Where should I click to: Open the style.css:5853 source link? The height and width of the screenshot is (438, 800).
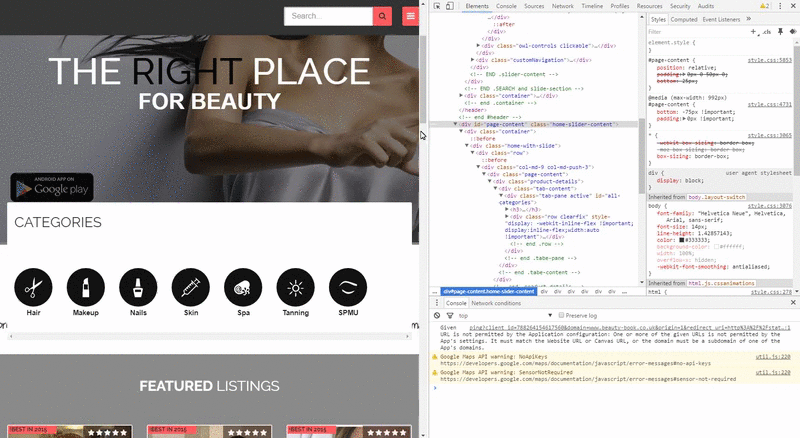pyautogui.click(x=769, y=60)
